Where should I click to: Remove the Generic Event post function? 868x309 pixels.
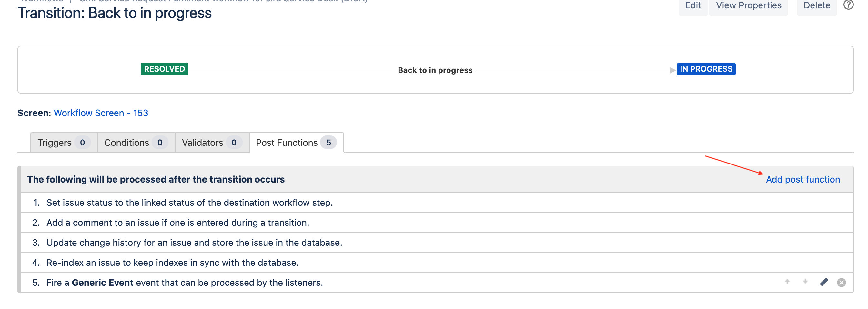click(842, 283)
